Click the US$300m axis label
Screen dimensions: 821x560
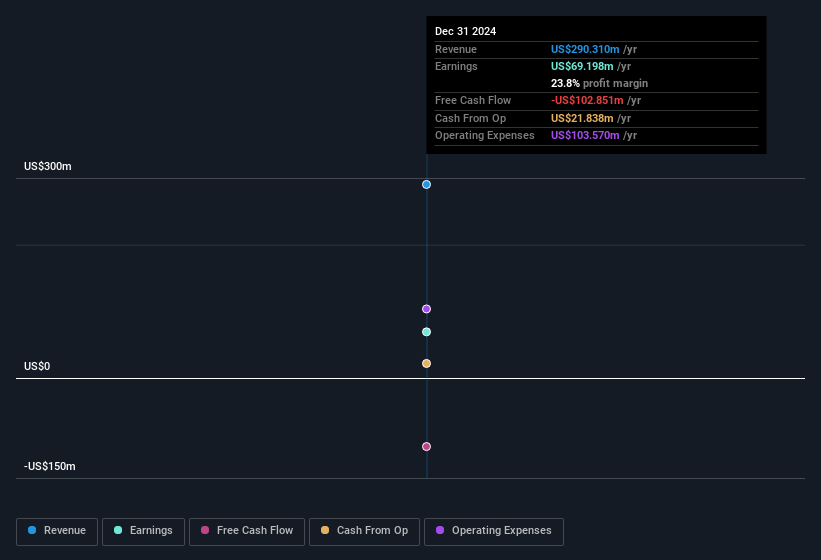click(x=48, y=166)
